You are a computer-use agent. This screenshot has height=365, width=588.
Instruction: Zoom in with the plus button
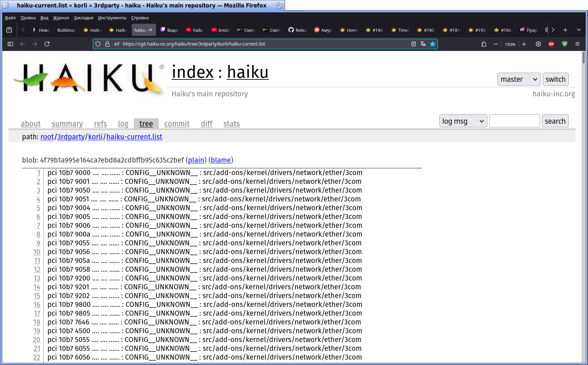pos(524,44)
